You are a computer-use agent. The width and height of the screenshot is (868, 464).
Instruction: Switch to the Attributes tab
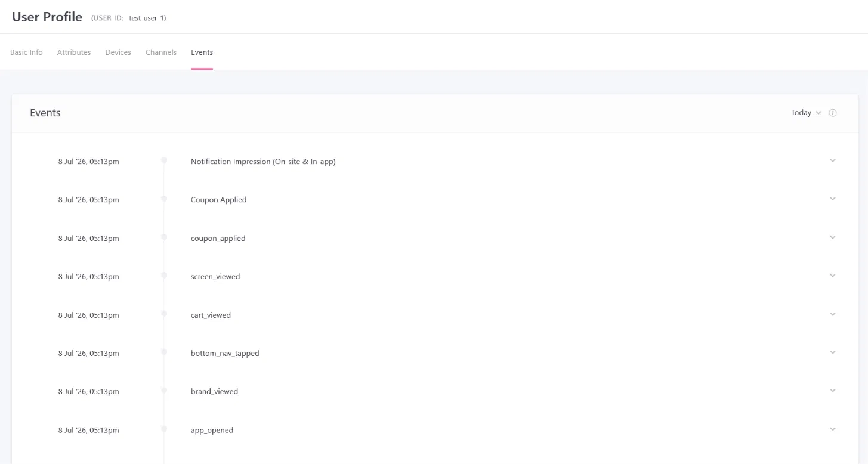tap(74, 52)
